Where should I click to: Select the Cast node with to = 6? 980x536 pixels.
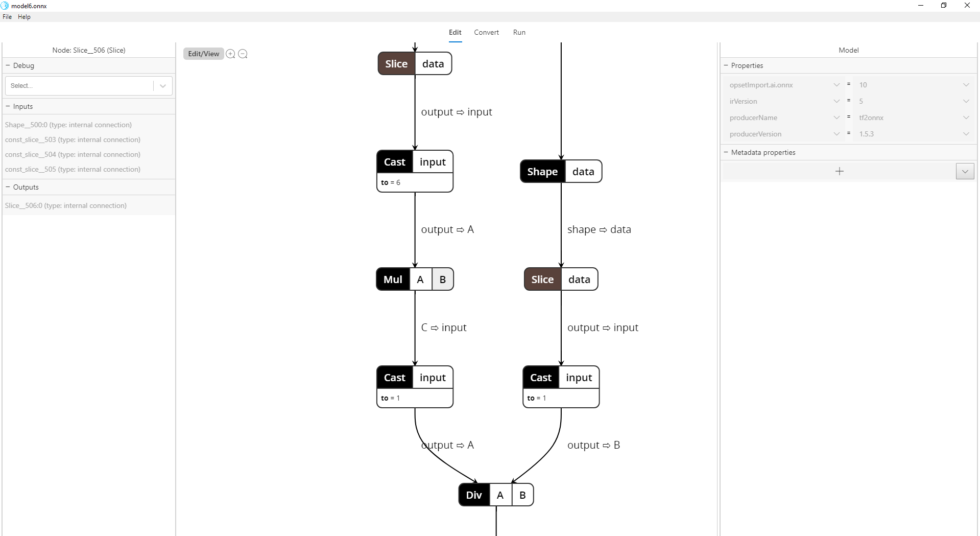[x=394, y=161]
